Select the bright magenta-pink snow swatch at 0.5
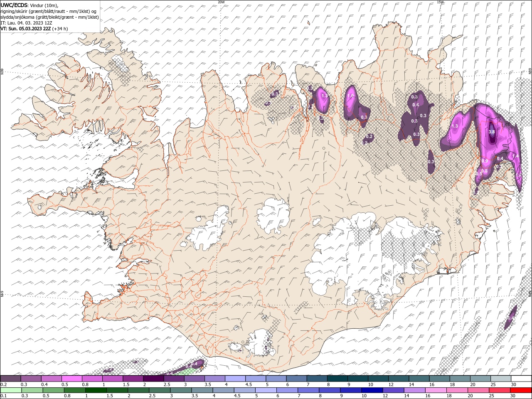532x399 pixels. pos(72,379)
